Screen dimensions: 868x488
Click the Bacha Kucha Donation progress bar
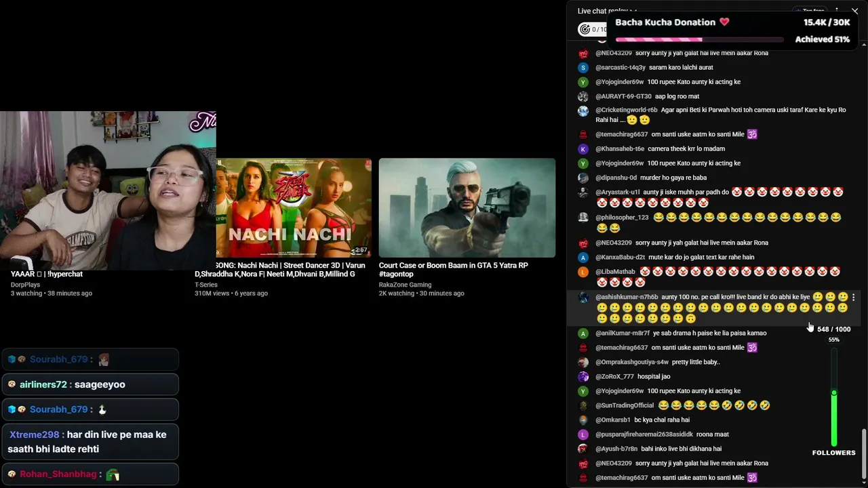[x=699, y=40]
